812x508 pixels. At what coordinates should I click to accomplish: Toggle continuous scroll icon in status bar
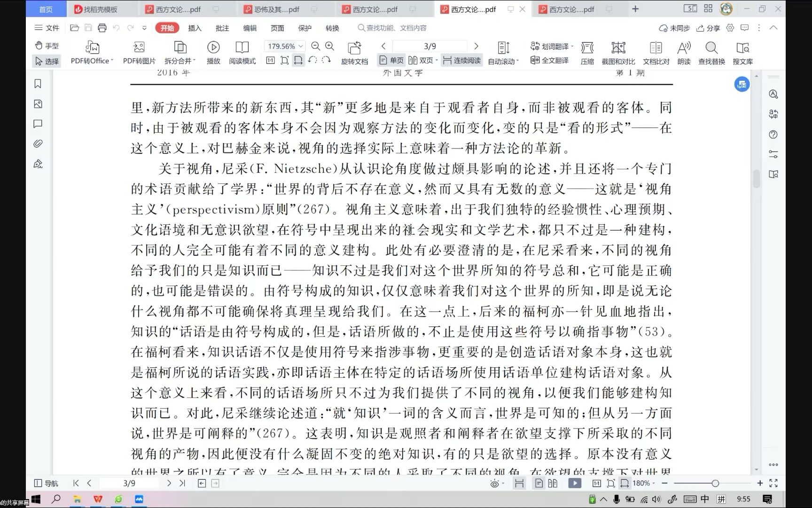pyautogui.click(x=519, y=483)
